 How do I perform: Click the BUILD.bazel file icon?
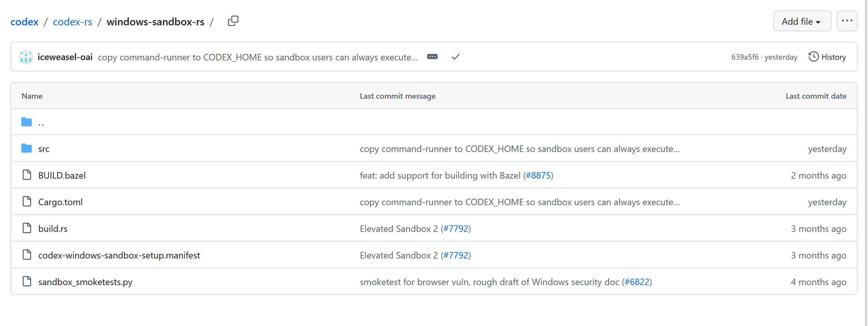(x=27, y=175)
